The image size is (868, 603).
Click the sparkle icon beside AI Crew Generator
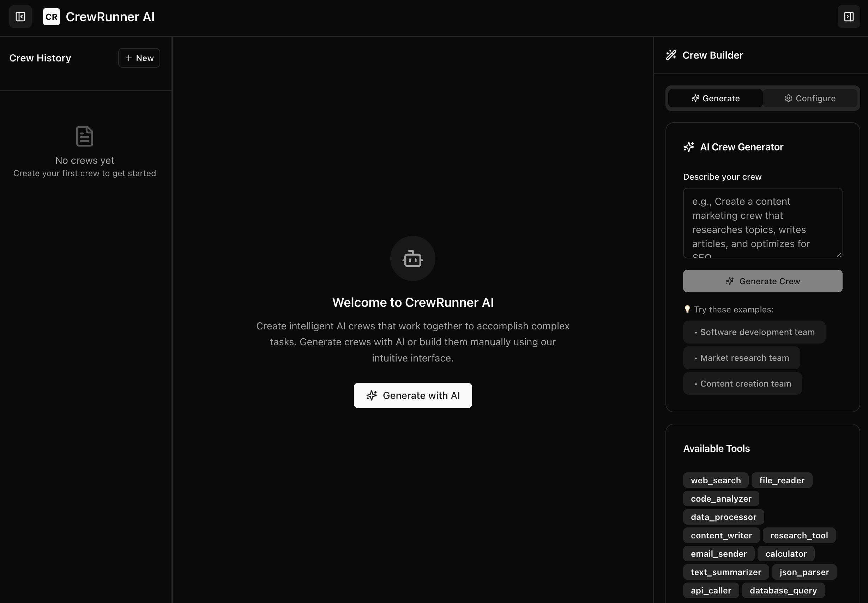pos(689,147)
